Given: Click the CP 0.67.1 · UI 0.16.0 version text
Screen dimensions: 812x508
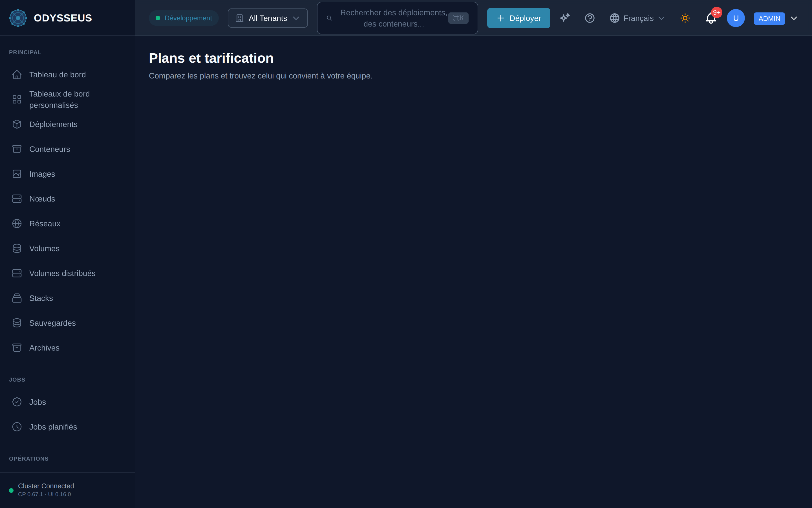Looking at the screenshot, I should pyautogui.click(x=44, y=494).
